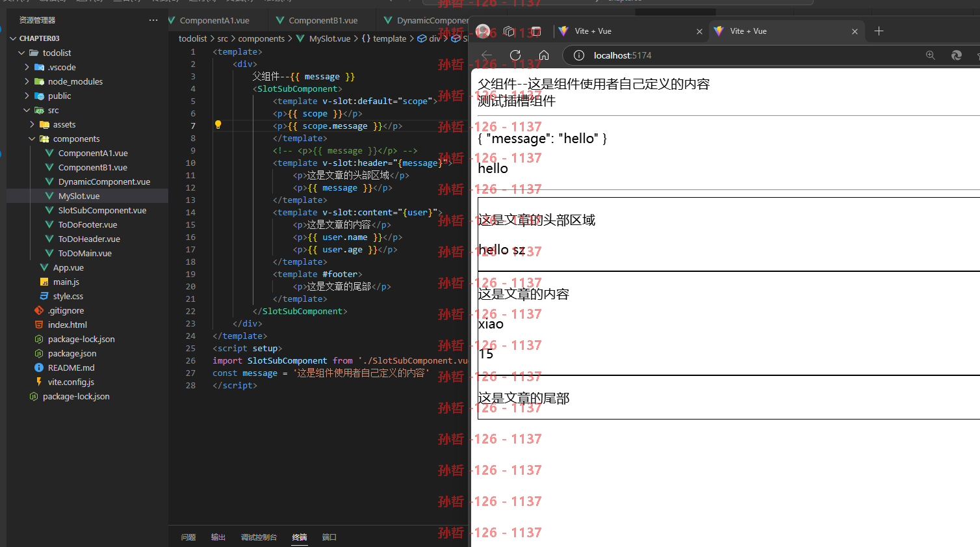Screen dimensions: 980x547
Task: Open .gitignore file
Action: [x=66, y=310]
